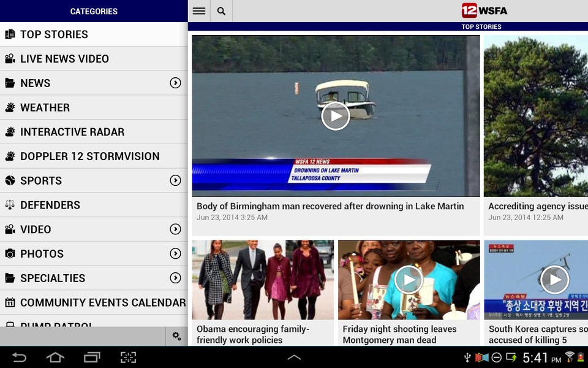Tap the Doppler 12 StormVision icon
The width and height of the screenshot is (588, 368).
click(10, 156)
